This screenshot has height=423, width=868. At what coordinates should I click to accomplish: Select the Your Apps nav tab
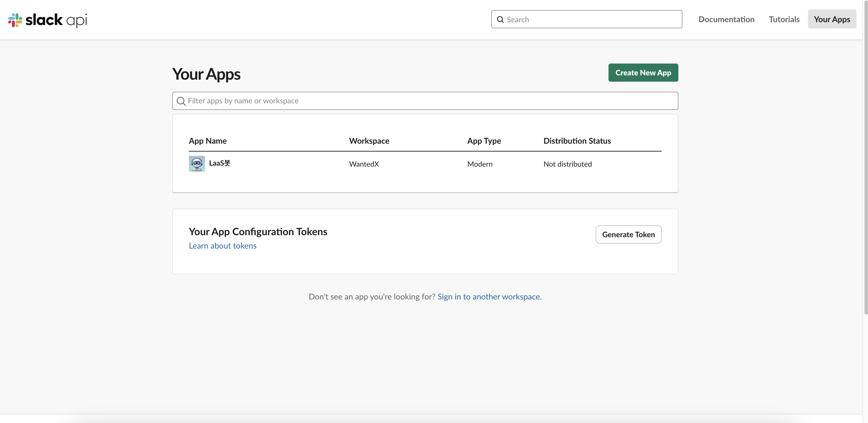coord(832,19)
